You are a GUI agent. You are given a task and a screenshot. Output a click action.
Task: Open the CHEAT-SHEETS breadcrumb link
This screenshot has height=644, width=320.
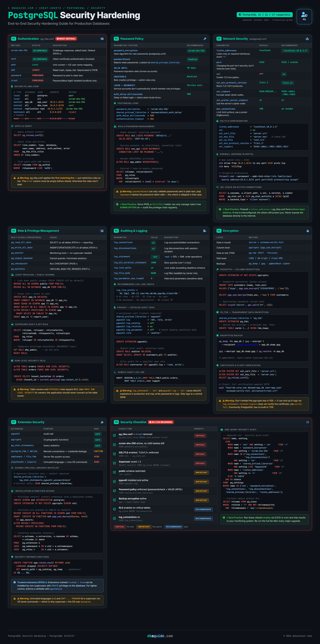tap(50, 8)
